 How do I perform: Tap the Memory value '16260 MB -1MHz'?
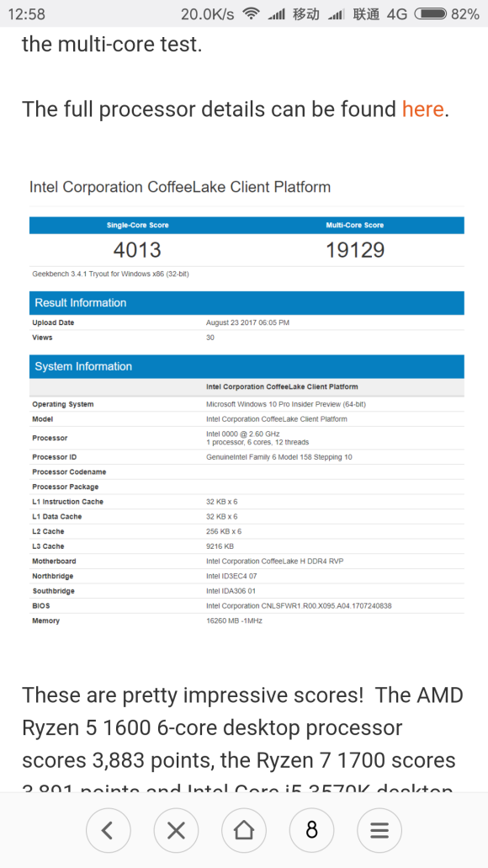coord(234,621)
